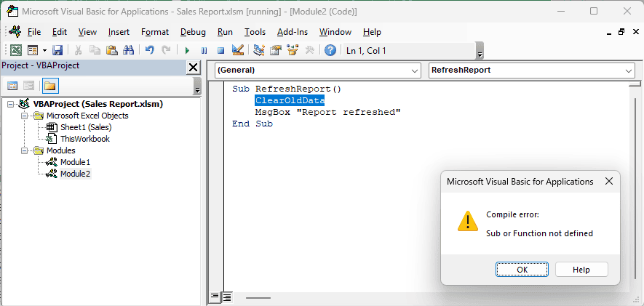Click the Insert UserForm toolbar icon
The width and height of the screenshot is (644, 306).
pos(33,50)
